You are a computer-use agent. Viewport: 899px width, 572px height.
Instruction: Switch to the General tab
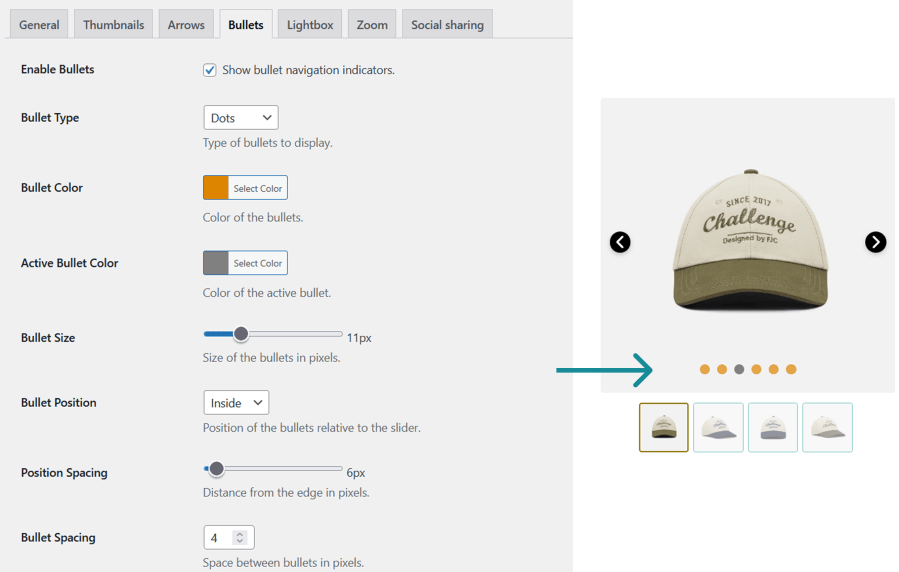pos(39,25)
